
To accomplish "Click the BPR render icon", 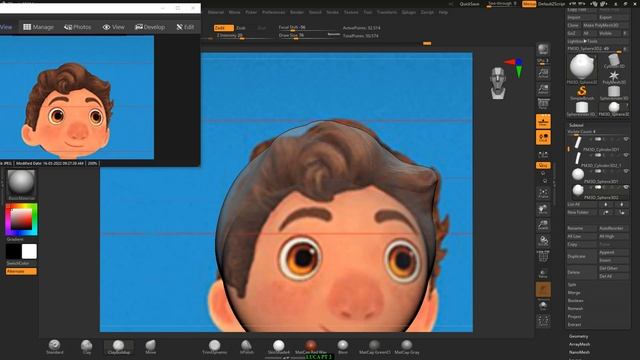I will [543, 50].
